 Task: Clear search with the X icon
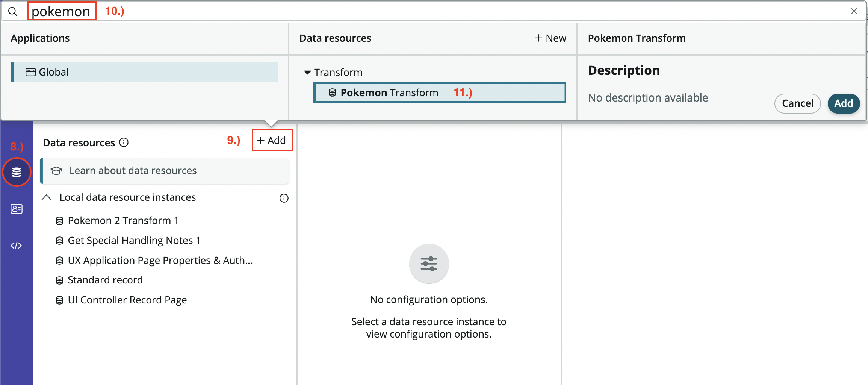point(854,11)
